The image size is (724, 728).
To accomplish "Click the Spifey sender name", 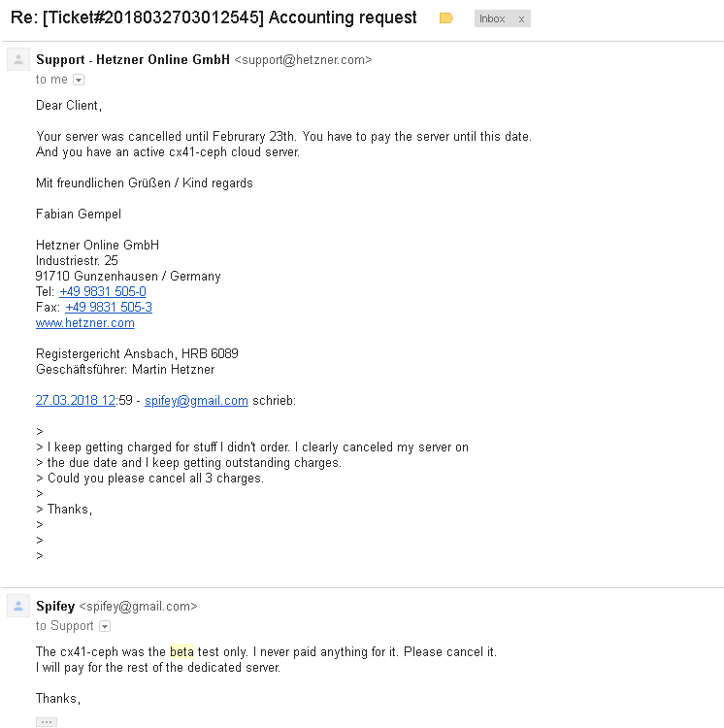I will 55,607.
